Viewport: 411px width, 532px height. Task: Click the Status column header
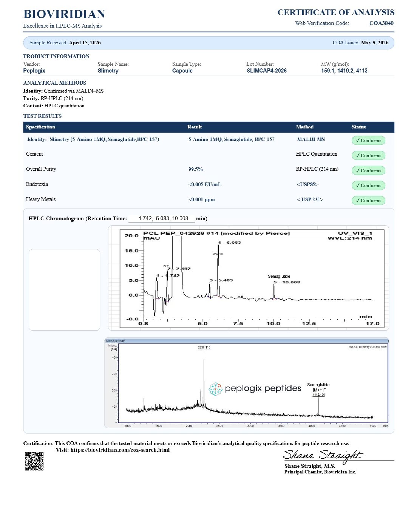point(358,127)
